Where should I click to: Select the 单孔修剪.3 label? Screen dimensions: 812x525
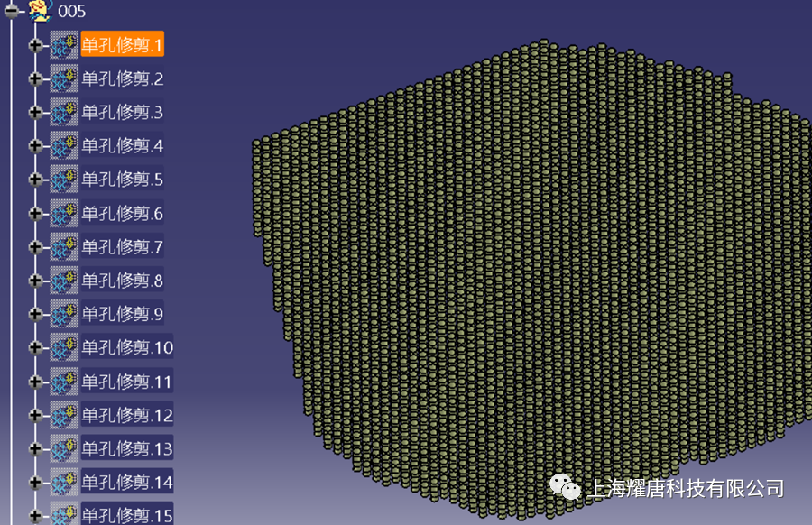pyautogui.click(x=122, y=112)
